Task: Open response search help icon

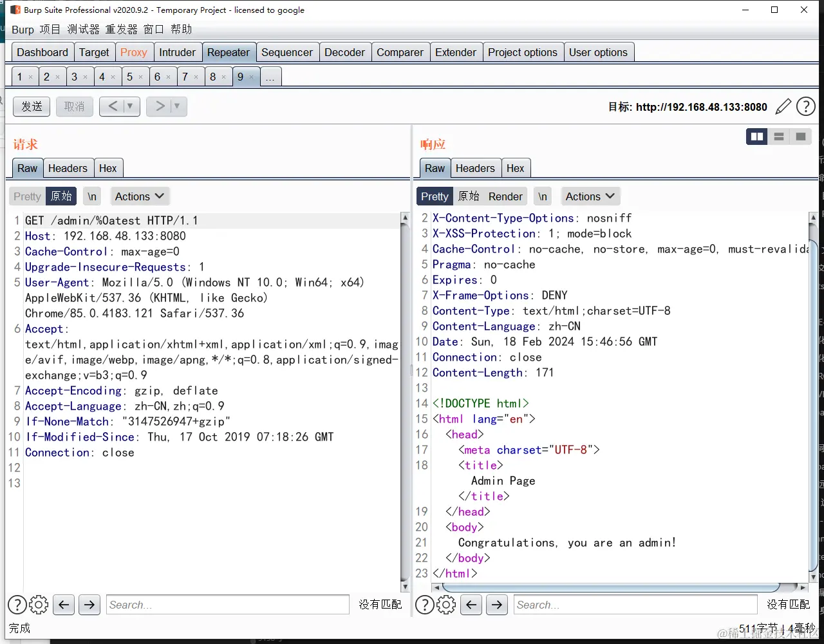Action: [x=424, y=605]
